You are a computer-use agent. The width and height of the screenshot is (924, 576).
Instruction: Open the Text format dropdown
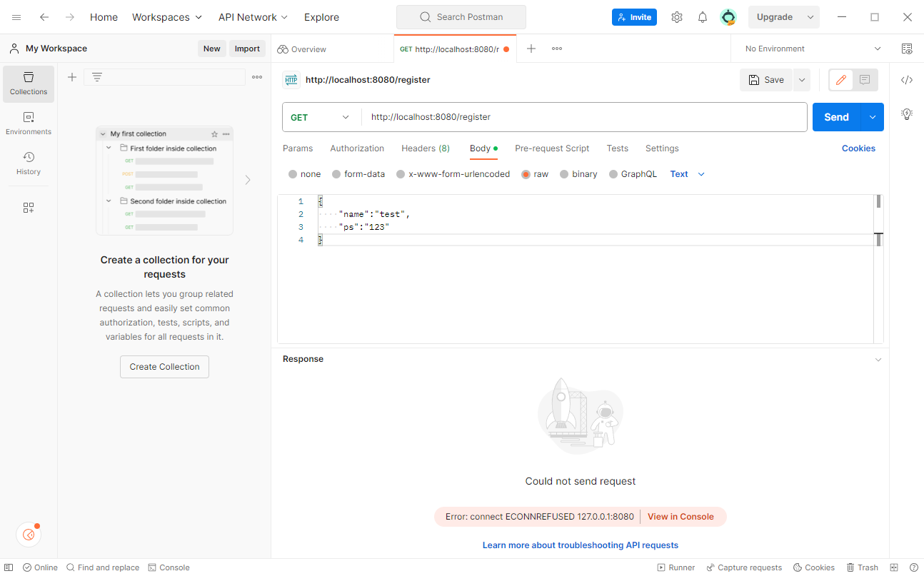pos(687,174)
